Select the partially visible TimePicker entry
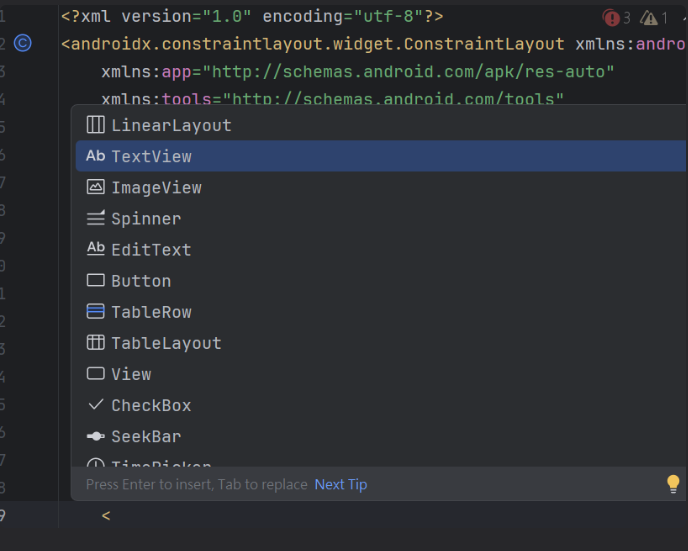 point(161,466)
